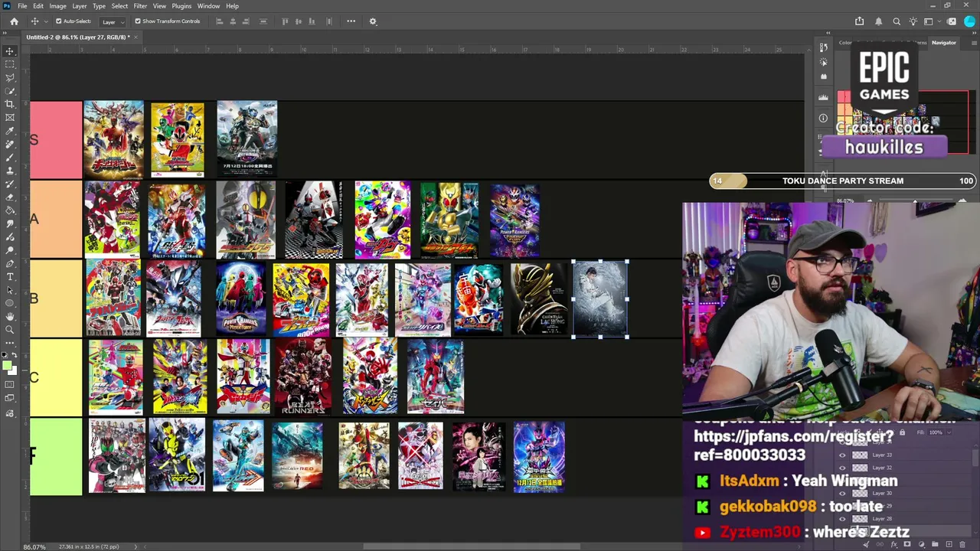980x551 pixels.
Task: Open the Filter menu
Action: (140, 6)
